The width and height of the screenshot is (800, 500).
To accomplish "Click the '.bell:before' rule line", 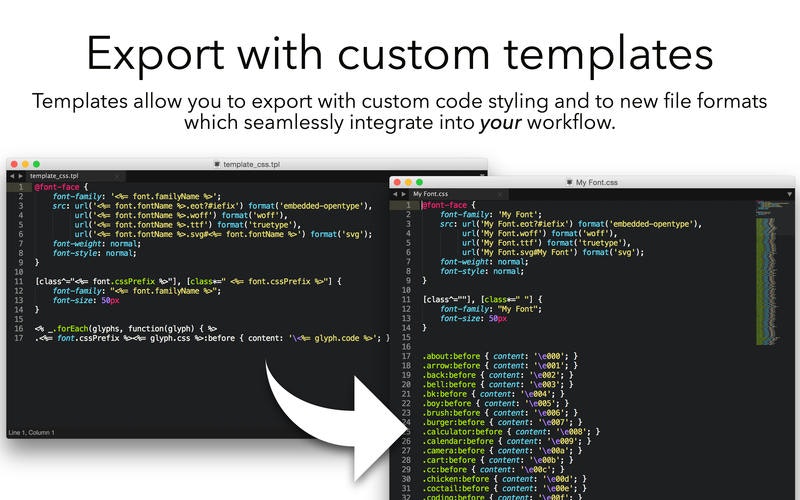I will [x=498, y=385].
